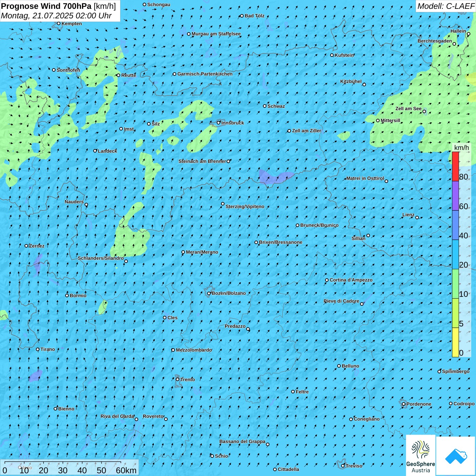Image resolution: width=476 pixels, height=476 pixels.
Task: Click the 'Bienno' label
Action: [66, 409]
